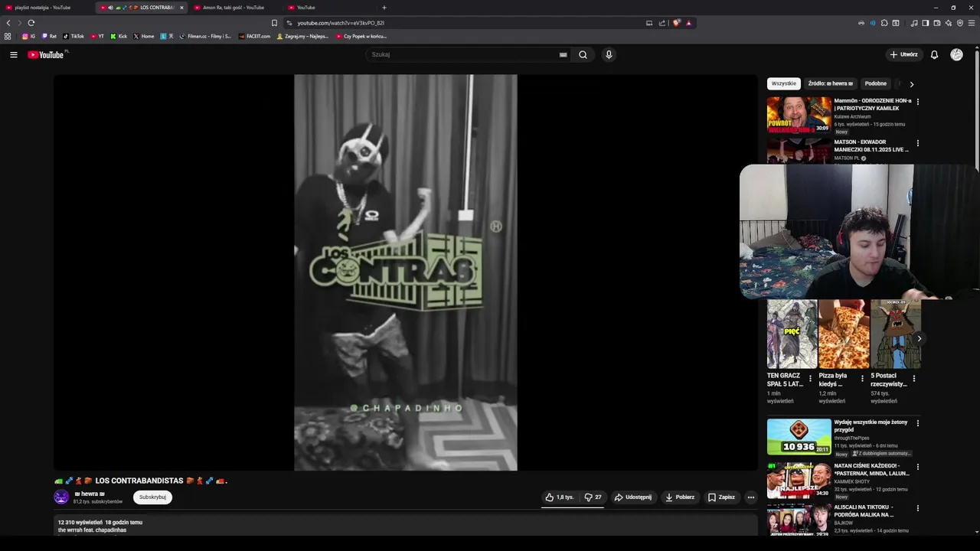The width and height of the screenshot is (980, 551).
Task: Select the Źródło: hewra filter chip
Action: pos(830,83)
